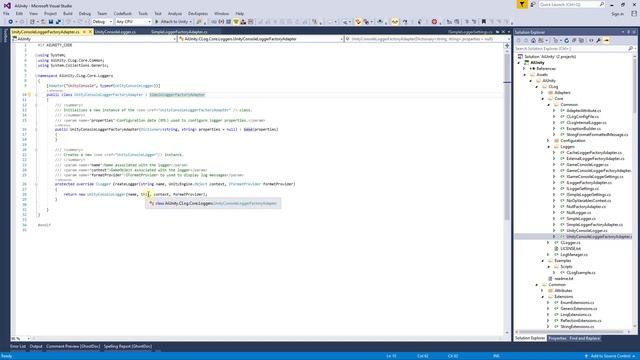The width and height of the screenshot is (640, 360).
Task: Select NullLogger.cs in Solution Explorer
Action: coord(579,213)
